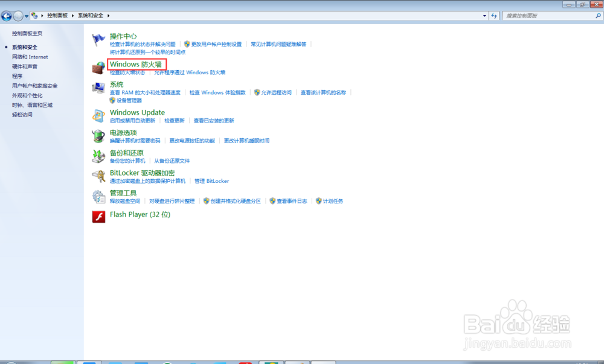The height and width of the screenshot is (364, 604).
Task: Click the System computer monitor icon
Action: tap(98, 88)
